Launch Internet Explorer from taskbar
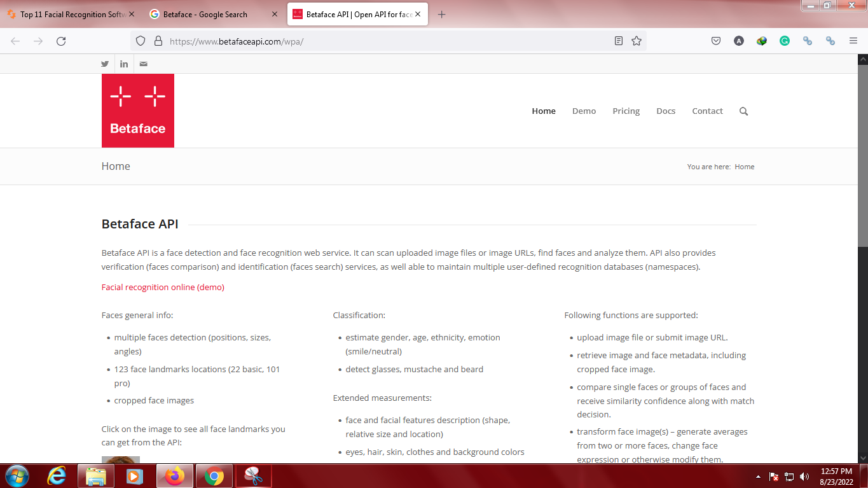The width and height of the screenshot is (868, 488). (x=57, y=476)
